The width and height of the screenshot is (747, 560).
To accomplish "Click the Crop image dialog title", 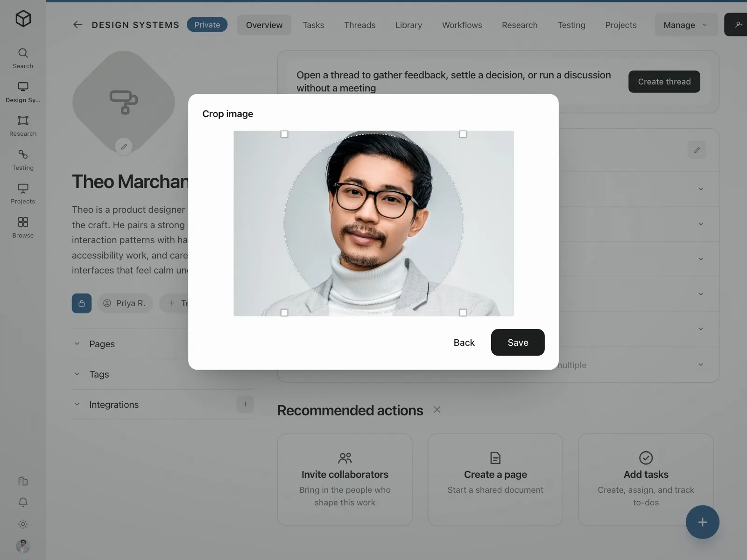I will coord(228,114).
